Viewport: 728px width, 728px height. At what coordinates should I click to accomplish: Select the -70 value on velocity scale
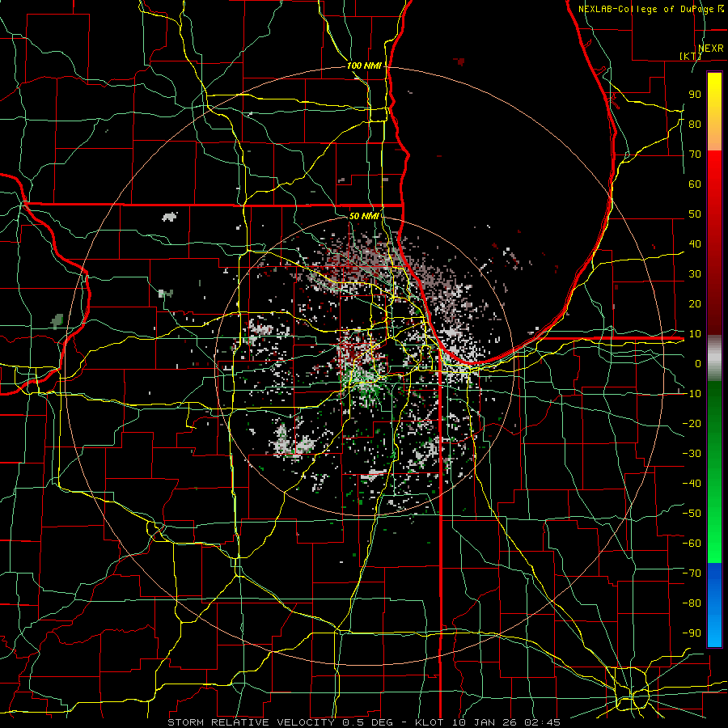[x=692, y=573]
